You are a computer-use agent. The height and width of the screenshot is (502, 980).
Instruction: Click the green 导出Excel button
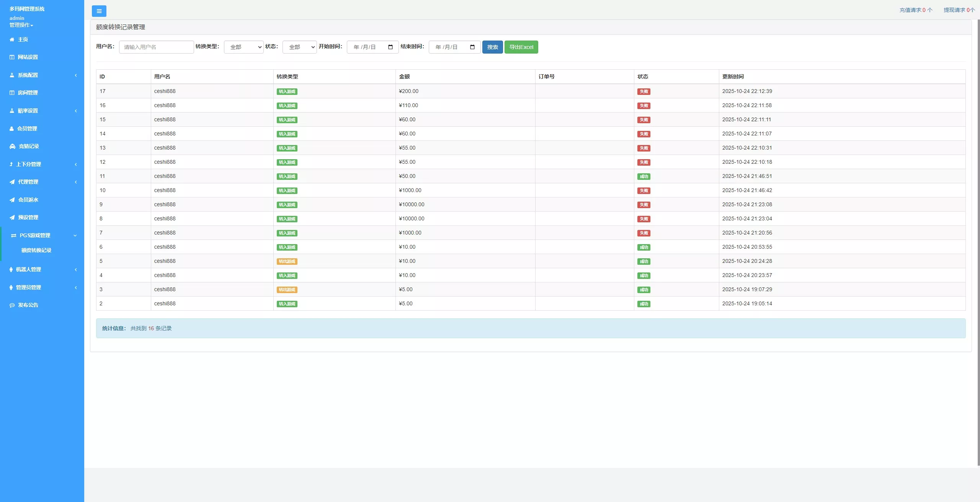pyautogui.click(x=521, y=47)
